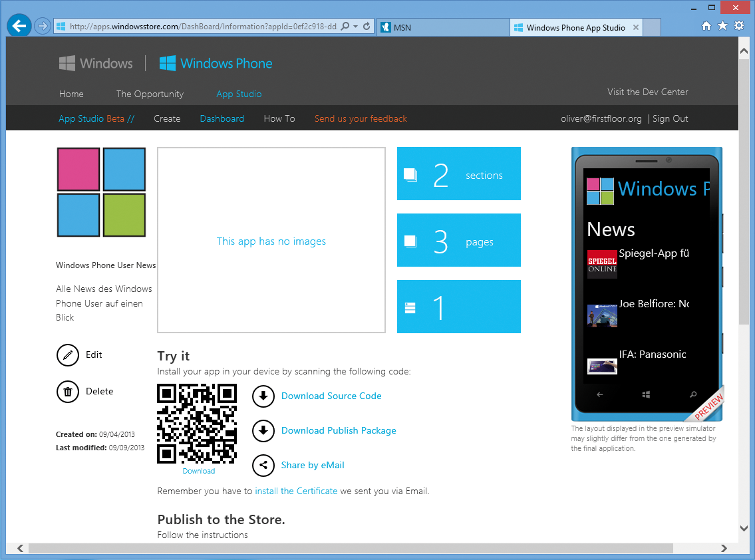Screen dimensions: 755x560
Task: Click 'Publish to the Store.' heading
Action: [222, 519]
